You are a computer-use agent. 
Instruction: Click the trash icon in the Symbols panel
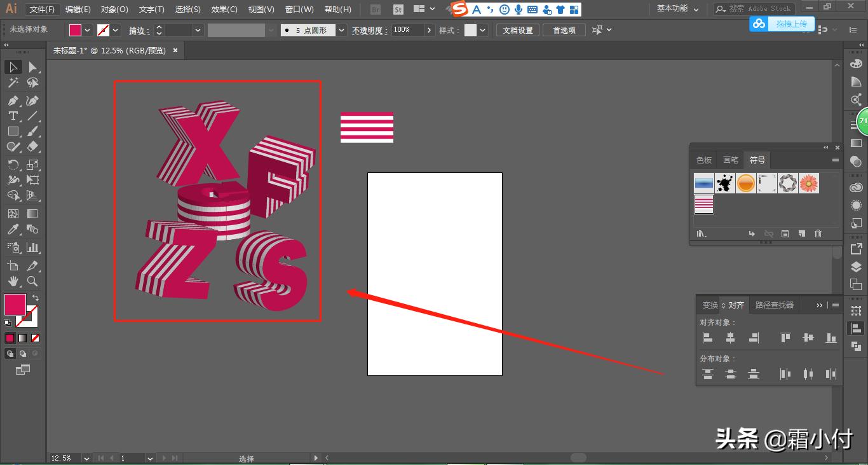tap(818, 233)
